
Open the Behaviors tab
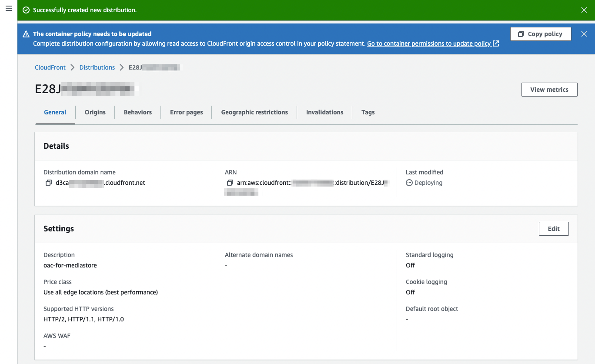click(138, 112)
